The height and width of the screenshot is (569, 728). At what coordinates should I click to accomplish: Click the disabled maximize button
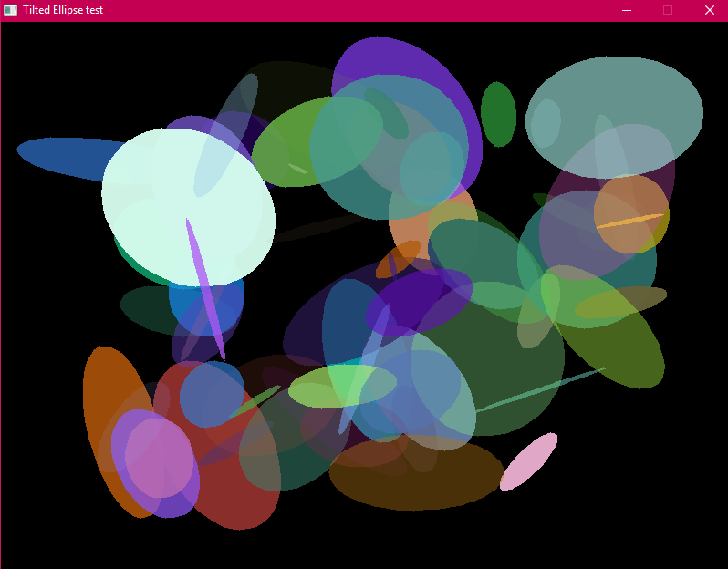tap(668, 10)
